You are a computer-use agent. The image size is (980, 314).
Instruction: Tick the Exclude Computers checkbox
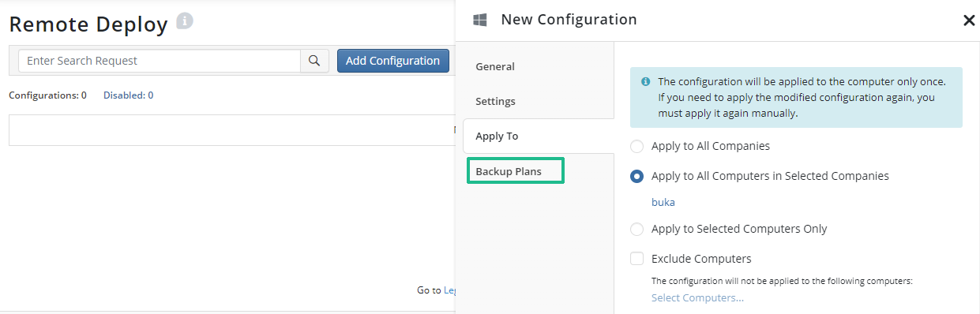[x=636, y=259]
